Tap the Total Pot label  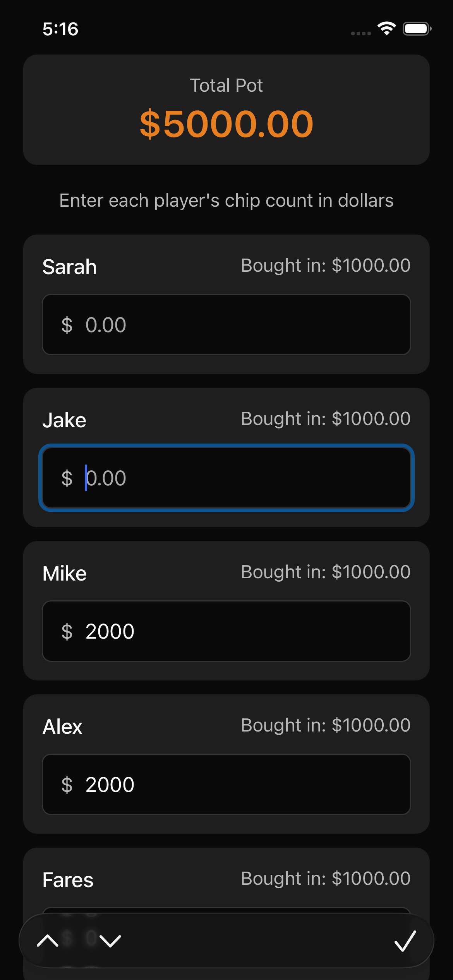click(x=226, y=85)
